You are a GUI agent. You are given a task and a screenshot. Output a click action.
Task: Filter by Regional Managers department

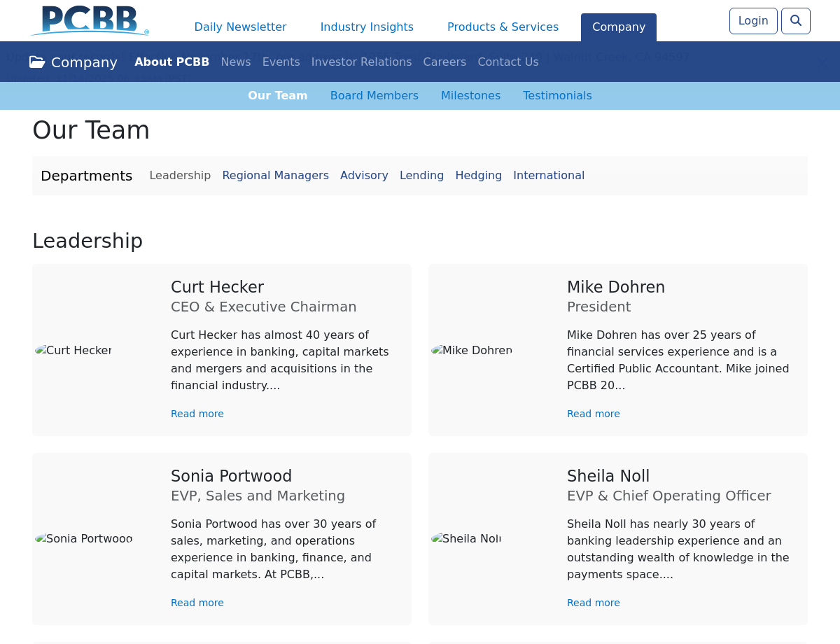pyautogui.click(x=275, y=176)
